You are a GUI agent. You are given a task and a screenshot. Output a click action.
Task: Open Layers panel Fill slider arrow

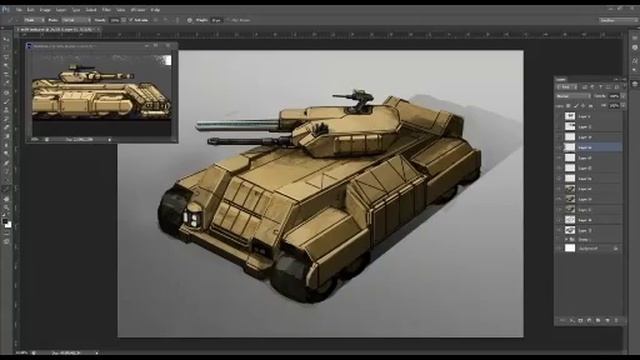(x=623, y=106)
